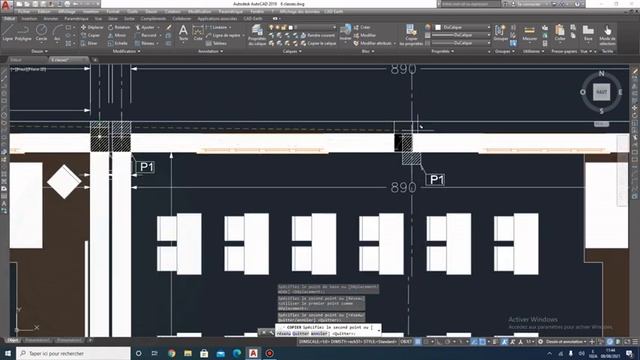Screen dimensions: 640x360
Task: Activate the Etirer (stretch) command
Action: 89,43
